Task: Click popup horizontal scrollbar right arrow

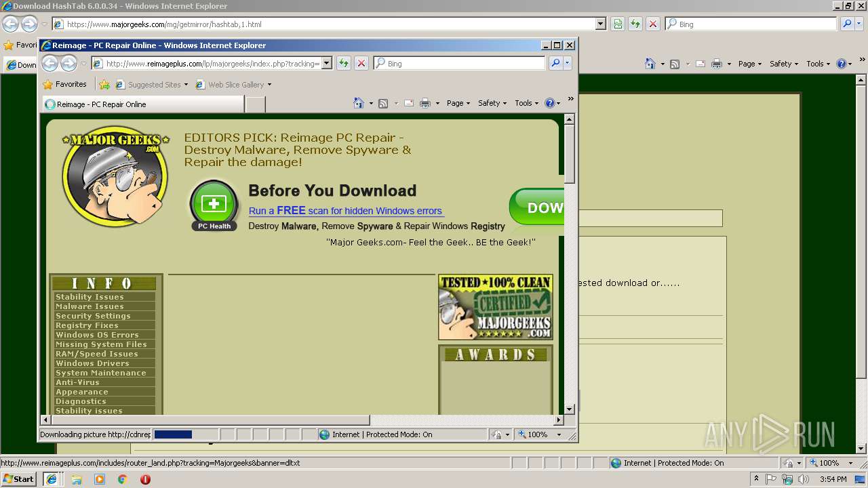Action: click(x=559, y=420)
